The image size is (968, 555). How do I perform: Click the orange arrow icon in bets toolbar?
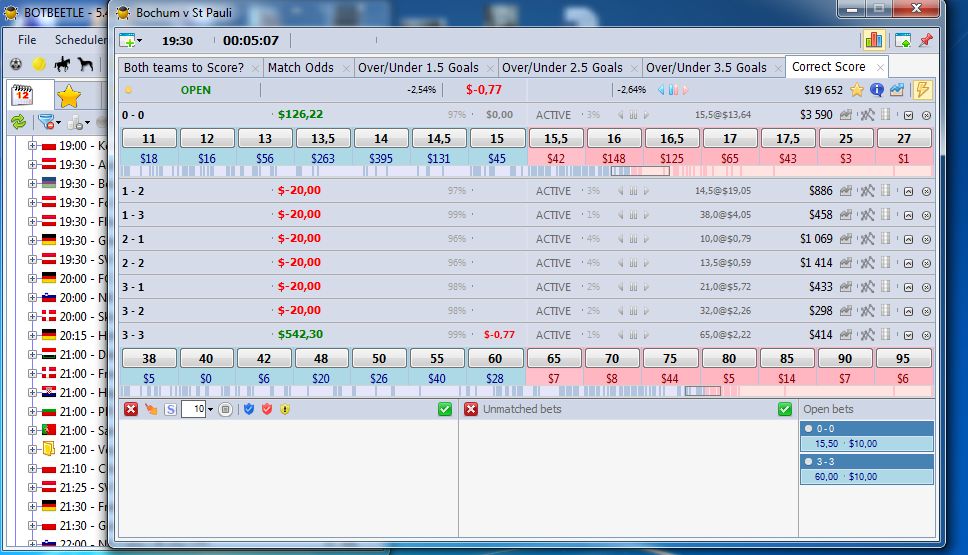coord(151,409)
